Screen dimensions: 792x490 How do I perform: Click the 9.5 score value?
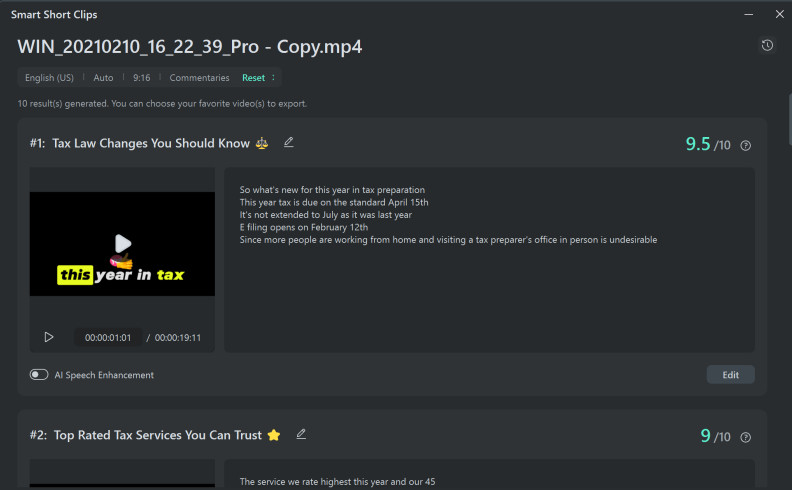click(x=698, y=144)
